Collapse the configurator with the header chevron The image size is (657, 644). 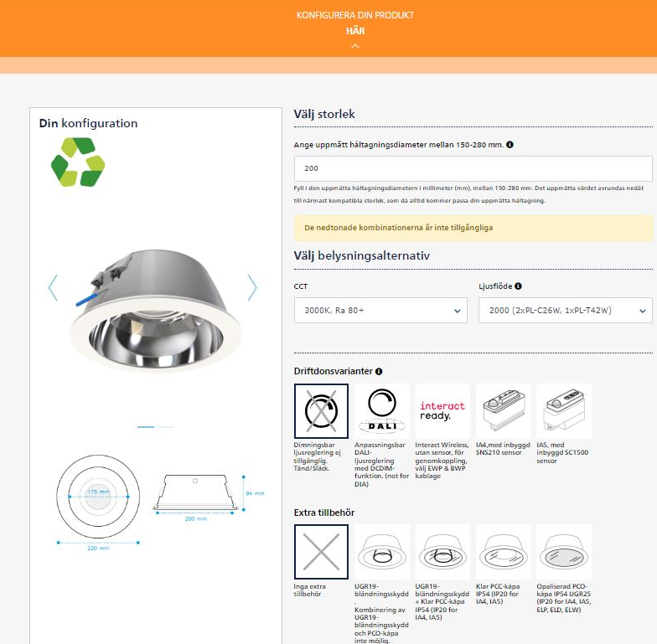tap(355, 46)
